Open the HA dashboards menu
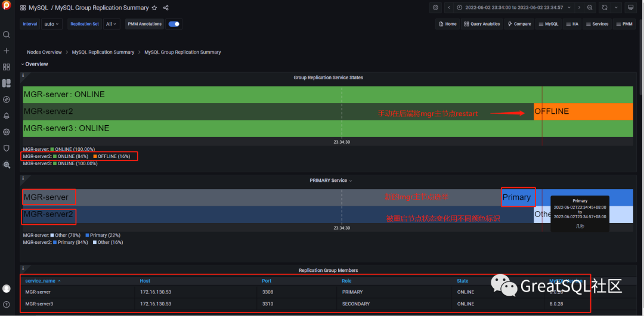The width and height of the screenshot is (644, 316). 572,24
